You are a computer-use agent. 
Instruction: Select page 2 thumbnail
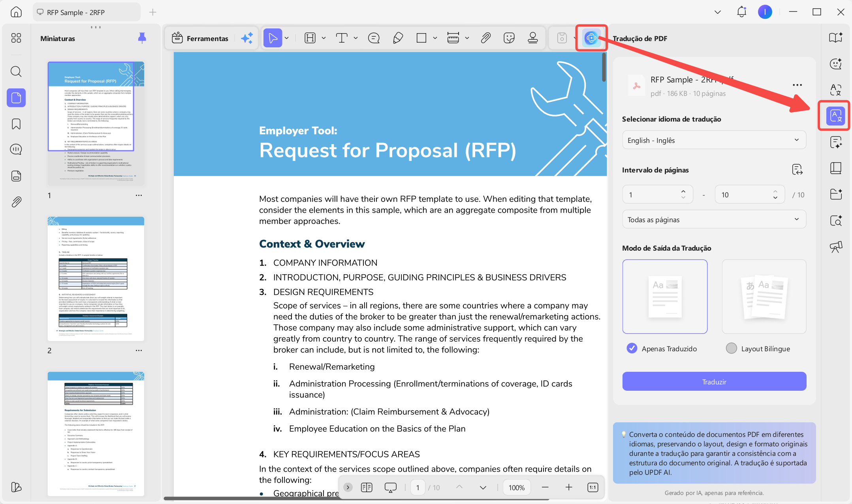[96, 279]
